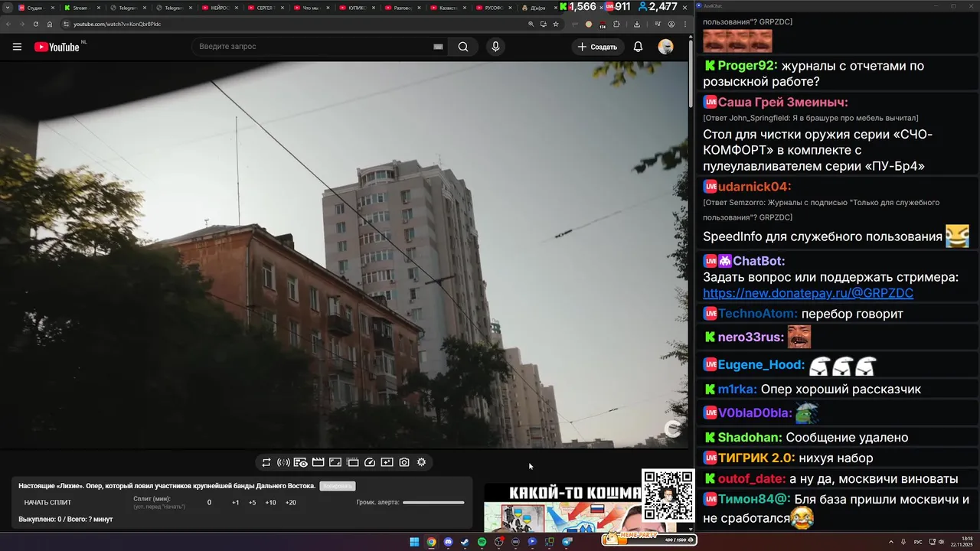Click НАЧАТЬ СПЛИТ button
Screen dimensions: 980x551
coord(47,503)
